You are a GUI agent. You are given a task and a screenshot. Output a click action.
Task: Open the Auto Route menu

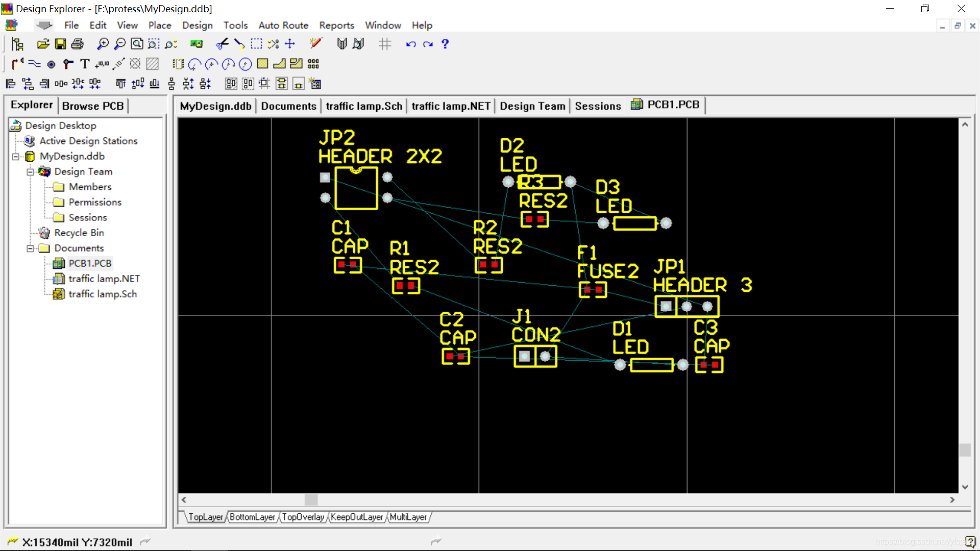pos(283,25)
